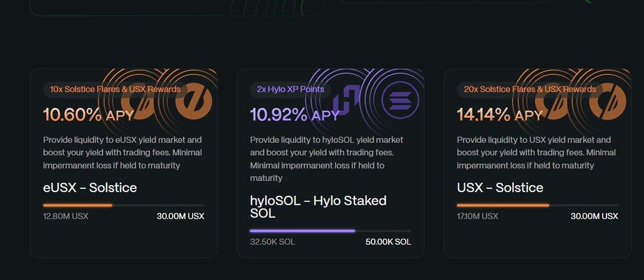Click the 10.92% APY figure

point(295,115)
